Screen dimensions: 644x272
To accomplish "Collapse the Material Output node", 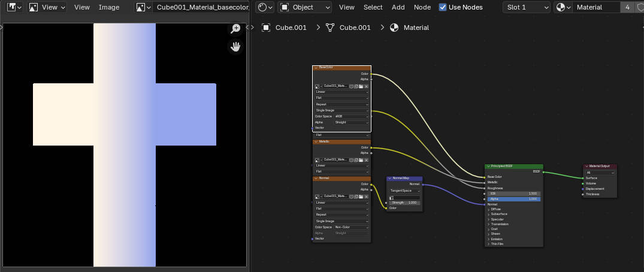I will [x=586, y=167].
